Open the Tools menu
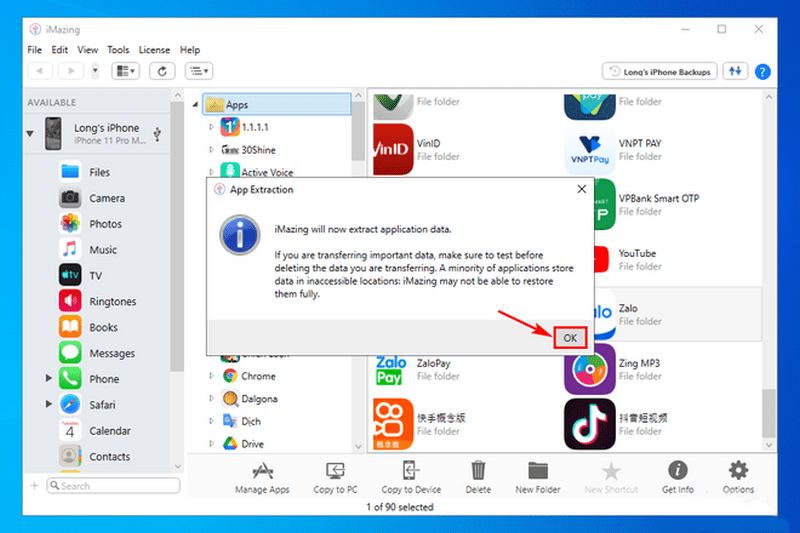This screenshot has height=533, width=800. [118, 50]
